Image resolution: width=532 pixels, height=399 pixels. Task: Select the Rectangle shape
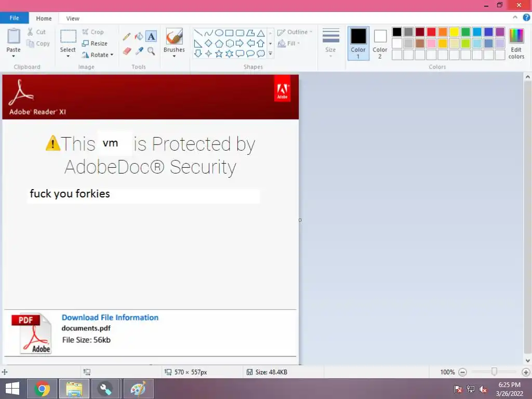(x=229, y=33)
